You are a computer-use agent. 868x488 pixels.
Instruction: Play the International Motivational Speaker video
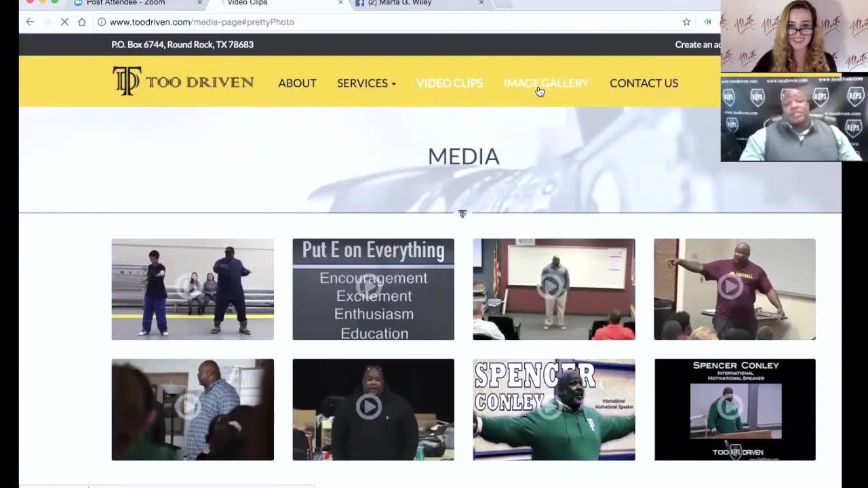tap(734, 409)
